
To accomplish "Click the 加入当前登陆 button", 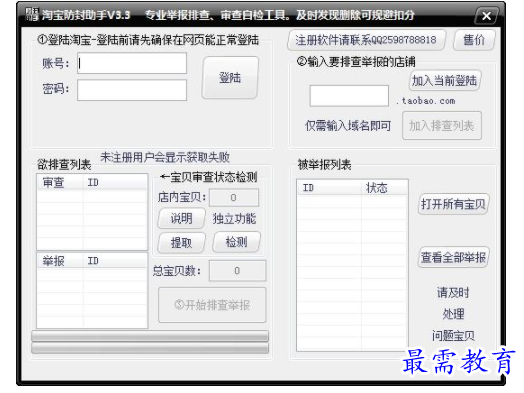I will (x=444, y=81).
